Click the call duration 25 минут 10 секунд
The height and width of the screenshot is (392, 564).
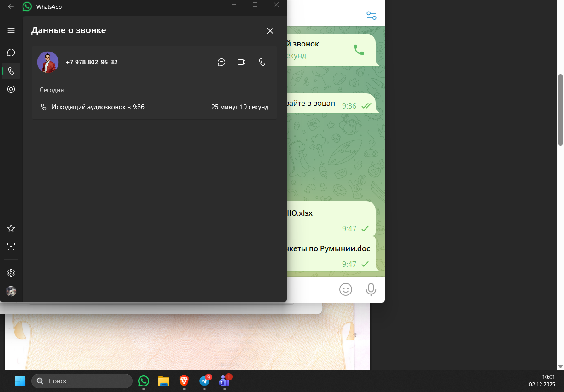pos(240,107)
